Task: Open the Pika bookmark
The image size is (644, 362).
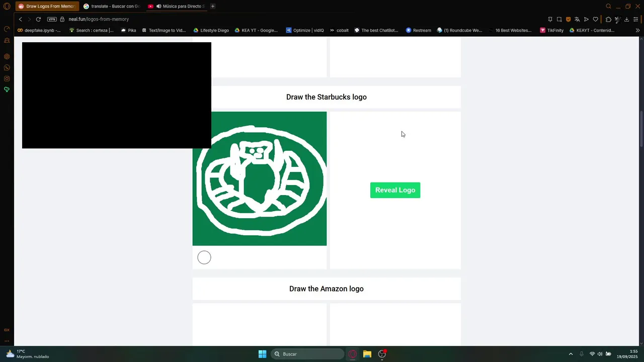Action: 129,30
